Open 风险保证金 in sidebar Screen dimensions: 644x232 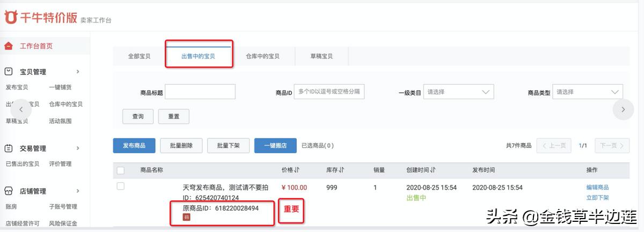(x=63, y=223)
